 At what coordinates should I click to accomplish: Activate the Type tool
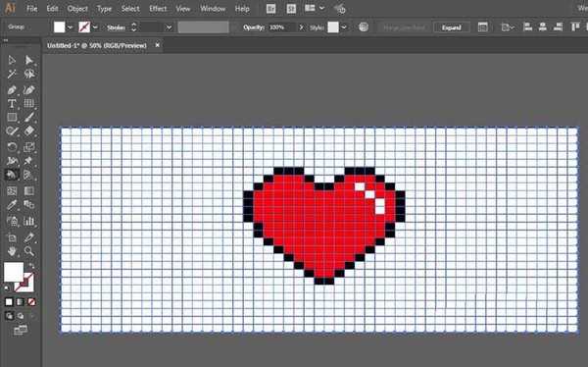click(x=12, y=104)
